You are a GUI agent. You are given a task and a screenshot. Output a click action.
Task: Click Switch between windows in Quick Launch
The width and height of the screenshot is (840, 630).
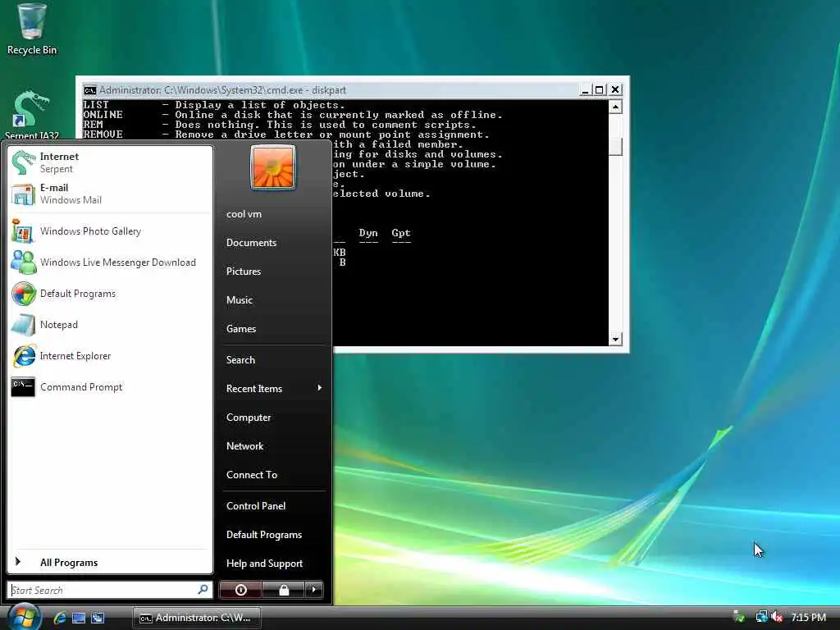98,618
